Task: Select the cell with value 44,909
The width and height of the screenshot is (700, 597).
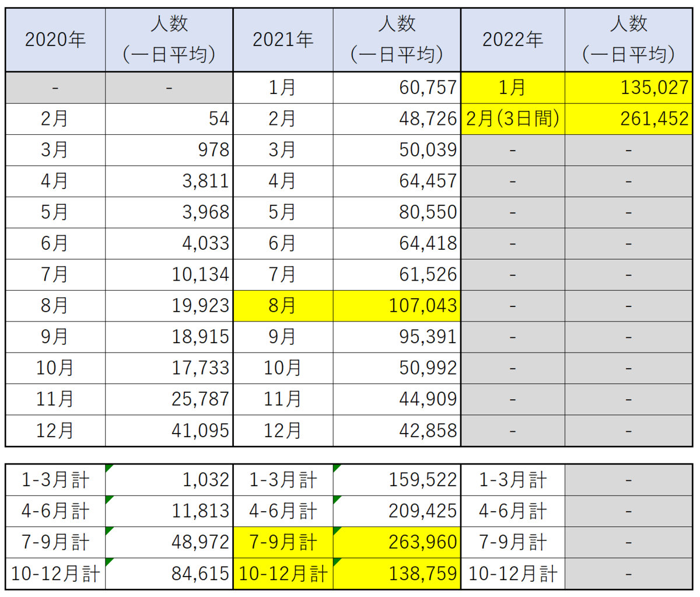Action: tap(397, 399)
